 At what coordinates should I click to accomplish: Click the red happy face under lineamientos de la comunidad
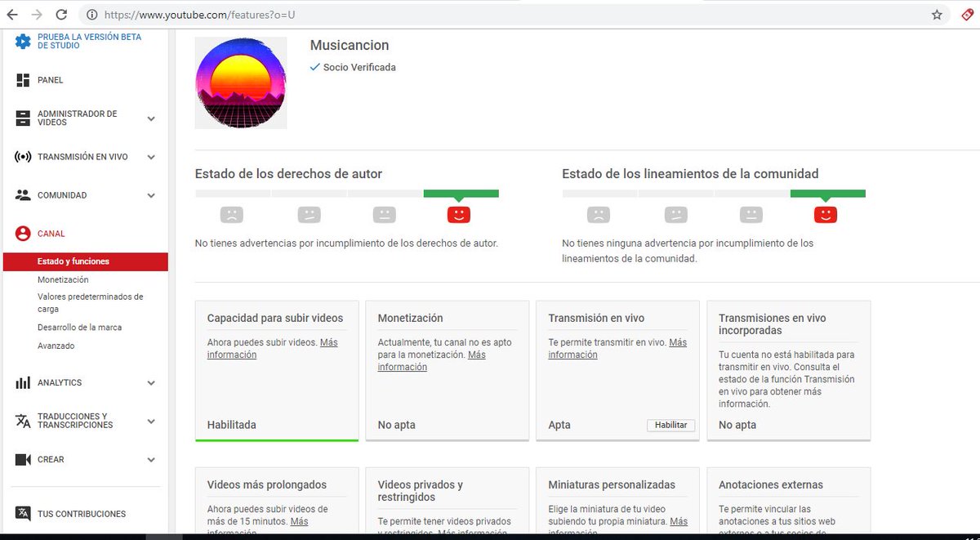pyautogui.click(x=826, y=215)
